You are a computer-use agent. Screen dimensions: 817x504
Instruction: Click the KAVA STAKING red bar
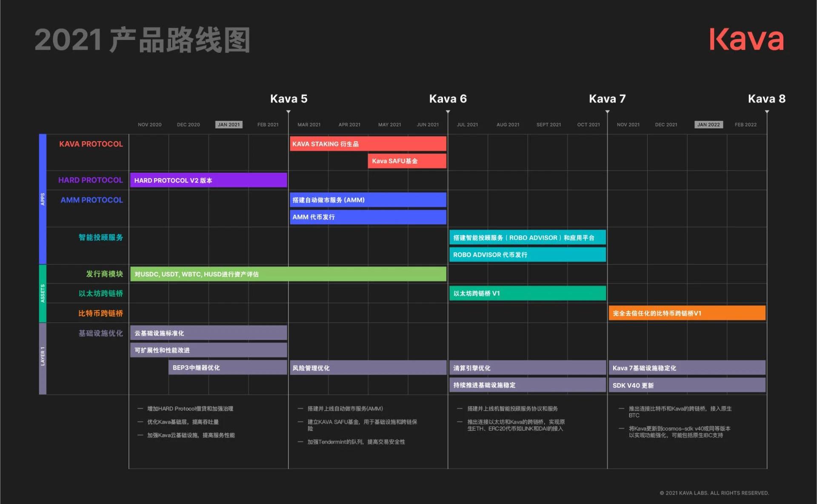(368, 144)
